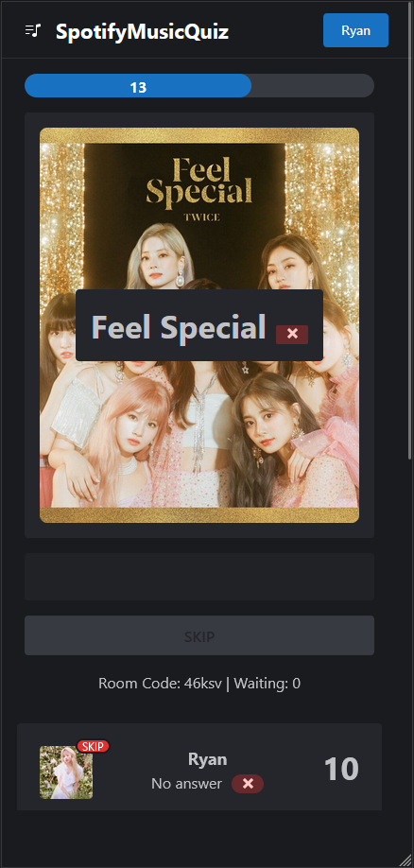Click the music queue icon in header
The height and width of the screenshot is (868, 414).
point(33,30)
